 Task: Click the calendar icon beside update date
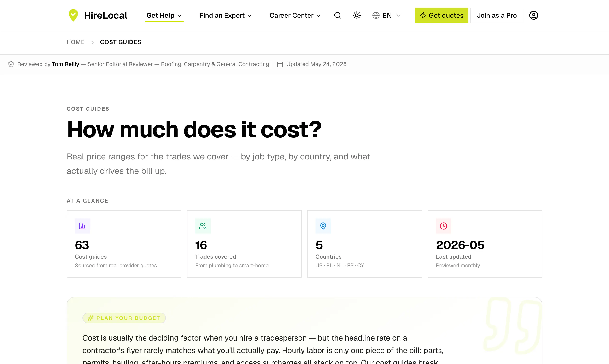280,64
